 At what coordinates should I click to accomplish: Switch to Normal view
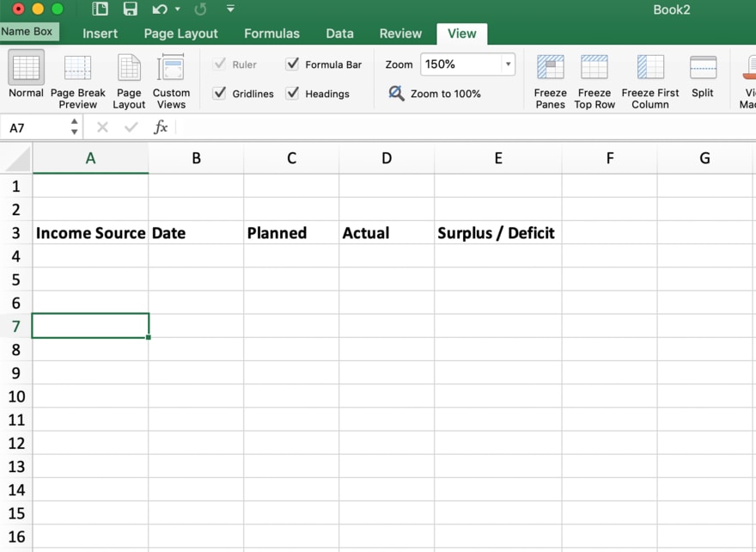[x=26, y=76]
